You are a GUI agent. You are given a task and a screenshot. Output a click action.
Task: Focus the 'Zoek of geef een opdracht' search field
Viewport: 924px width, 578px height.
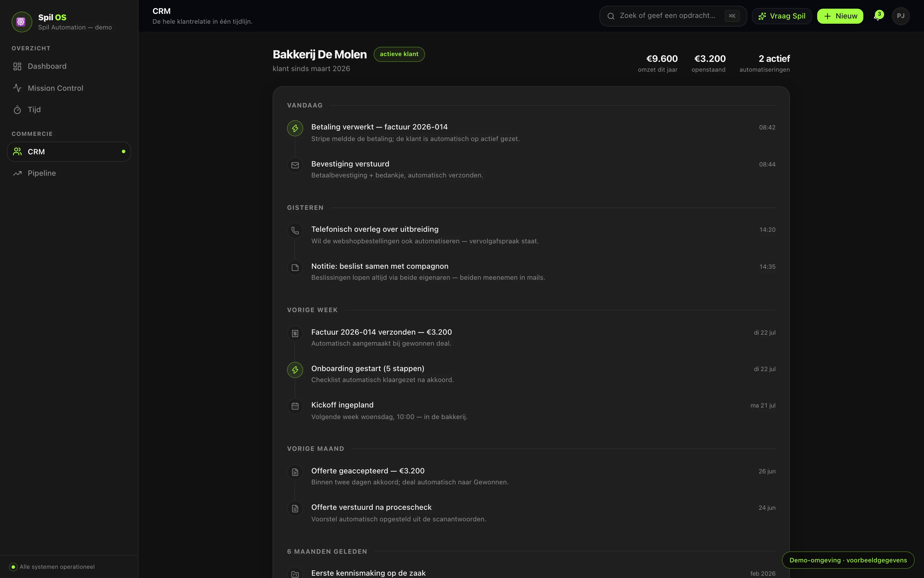click(x=673, y=16)
